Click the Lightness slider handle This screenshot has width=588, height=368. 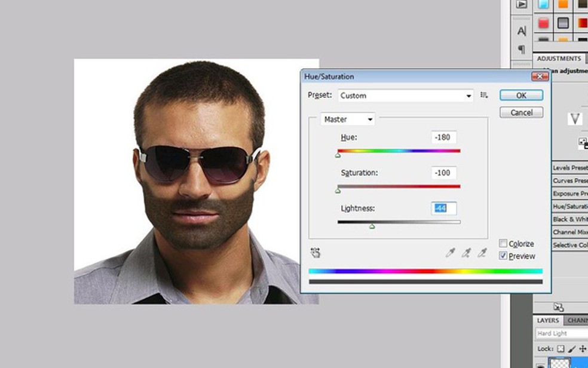pos(372,226)
